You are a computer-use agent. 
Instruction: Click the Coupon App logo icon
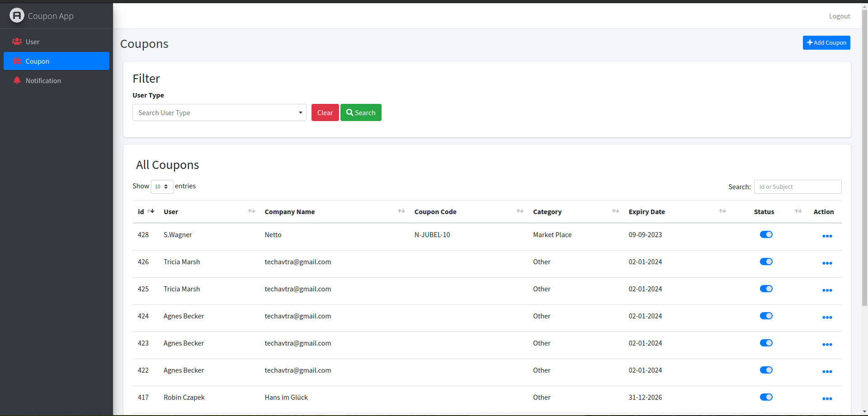17,16
